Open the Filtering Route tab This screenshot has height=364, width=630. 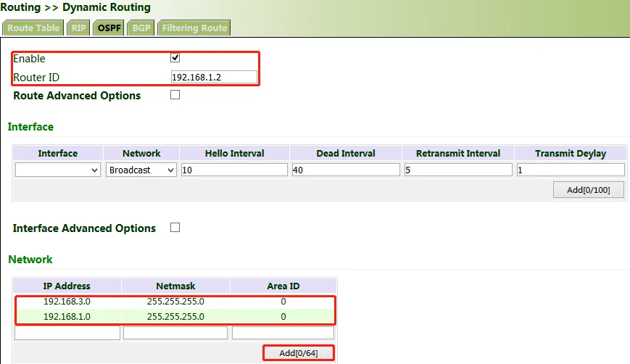tap(194, 28)
